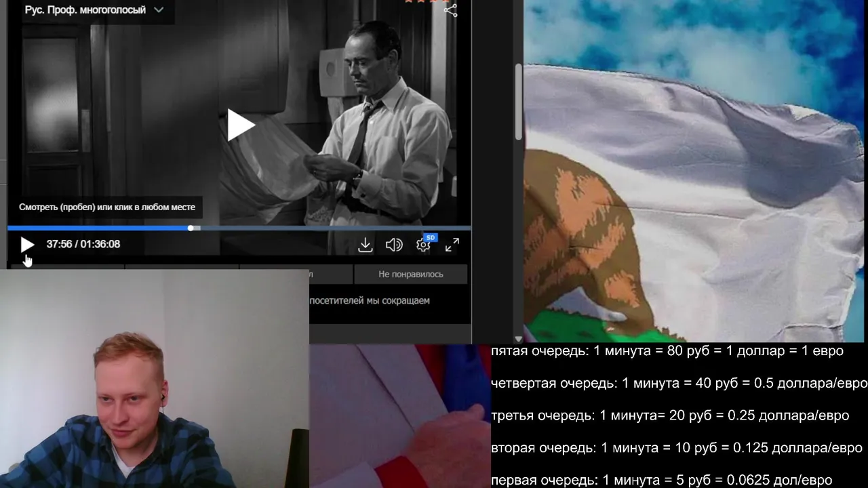Screen dimensions: 868x488
Task: Click the Не понравилось button
Action: [x=411, y=274]
